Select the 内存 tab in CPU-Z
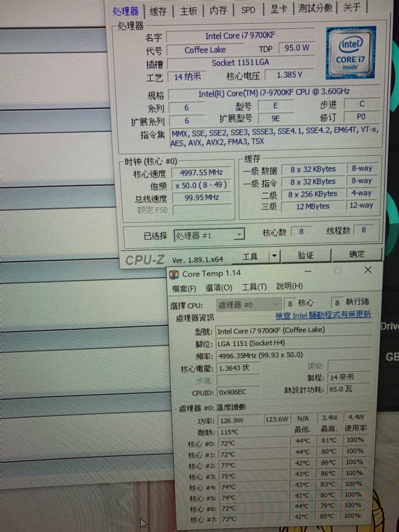Viewport: 399px width, 532px height. pyautogui.click(x=218, y=10)
